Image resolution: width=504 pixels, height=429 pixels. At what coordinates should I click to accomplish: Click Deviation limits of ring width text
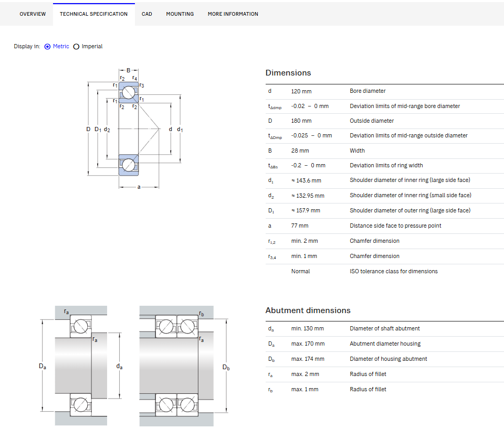pos(386,166)
